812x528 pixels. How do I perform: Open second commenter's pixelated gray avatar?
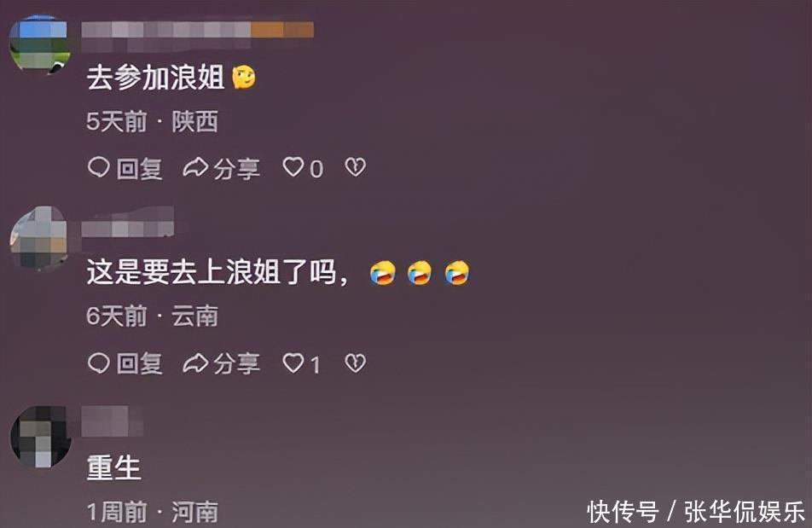39,238
